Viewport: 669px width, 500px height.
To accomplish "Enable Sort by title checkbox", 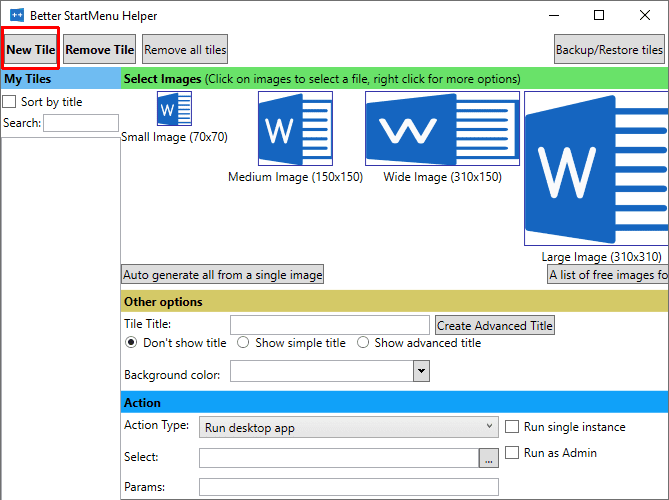I will (x=9, y=102).
